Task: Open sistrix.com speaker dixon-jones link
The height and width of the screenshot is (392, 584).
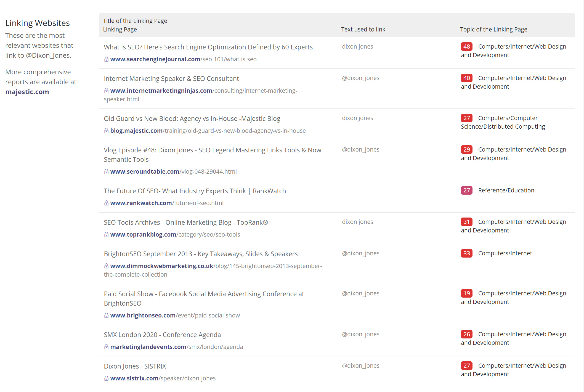Action: pos(163,378)
